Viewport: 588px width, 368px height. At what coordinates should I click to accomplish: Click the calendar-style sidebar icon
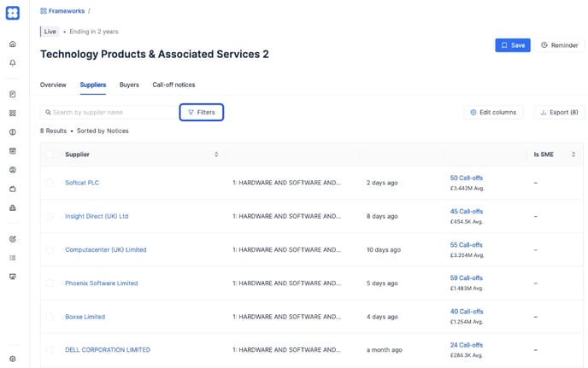point(12,150)
